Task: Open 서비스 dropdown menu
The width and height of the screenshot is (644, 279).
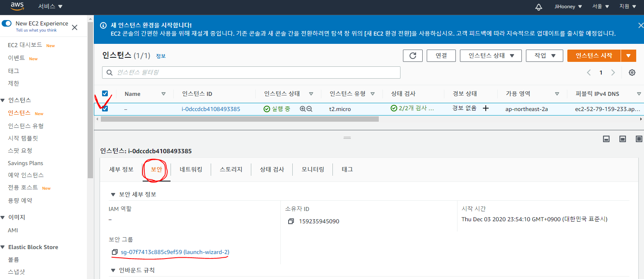Action: tap(50, 7)
